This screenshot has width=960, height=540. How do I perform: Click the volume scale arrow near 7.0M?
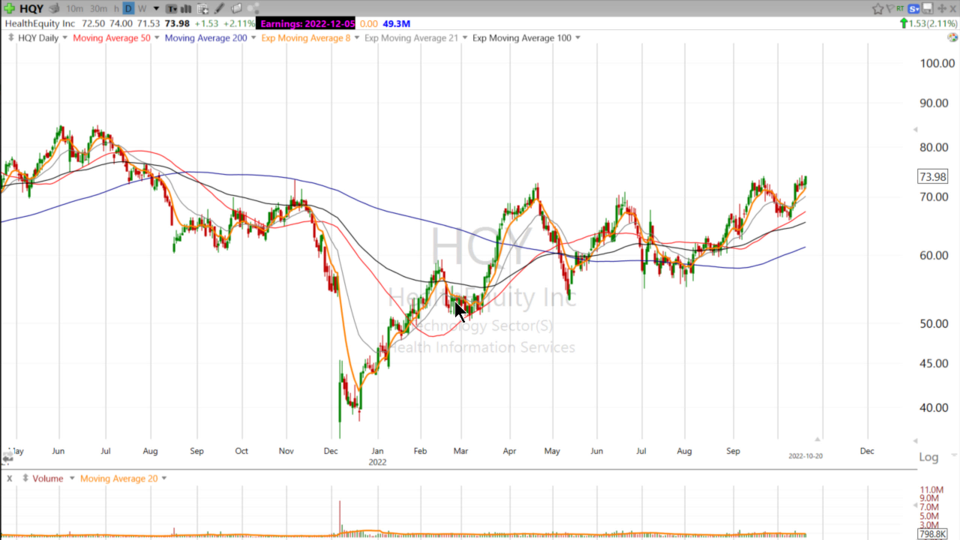tap(915, 505)
